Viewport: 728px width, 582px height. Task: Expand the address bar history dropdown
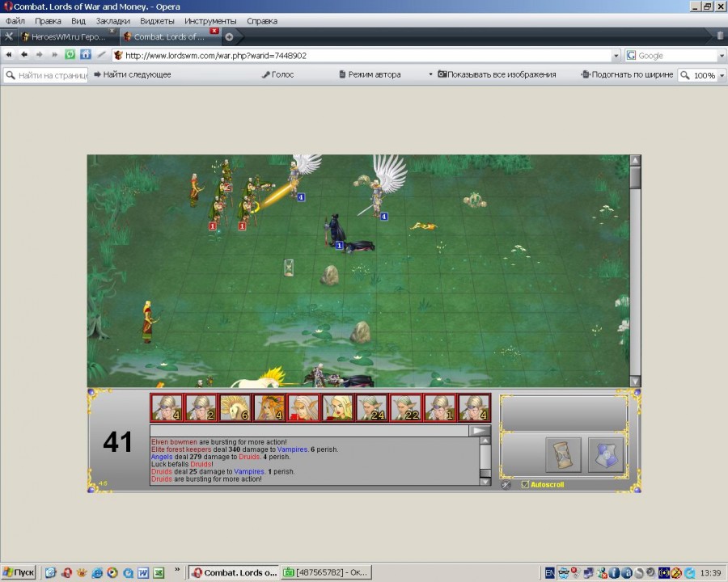coord(616,56)
